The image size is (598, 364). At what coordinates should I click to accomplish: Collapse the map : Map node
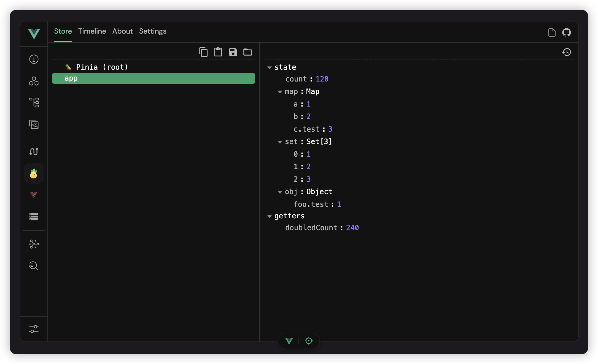tap(280, 92)
